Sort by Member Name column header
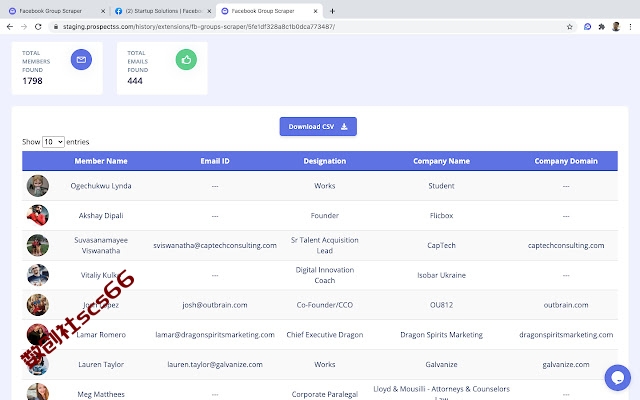The width and height of the screenshot is (640, 400). [101, 161]
